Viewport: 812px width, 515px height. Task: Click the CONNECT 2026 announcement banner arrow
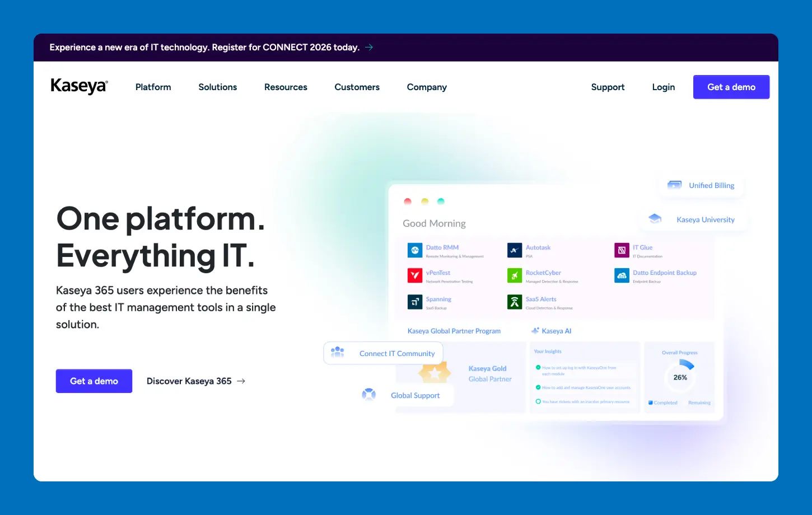[369, 48]
